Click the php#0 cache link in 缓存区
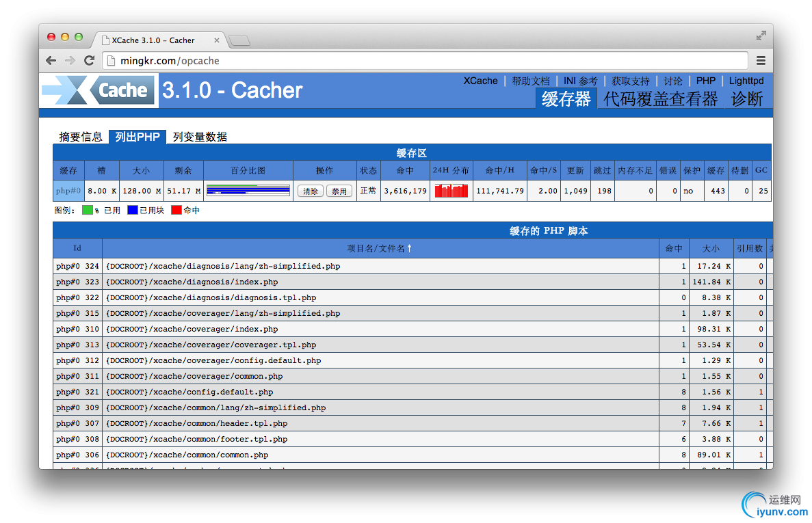This screenshot has width=812, height=523. (68, 191)
